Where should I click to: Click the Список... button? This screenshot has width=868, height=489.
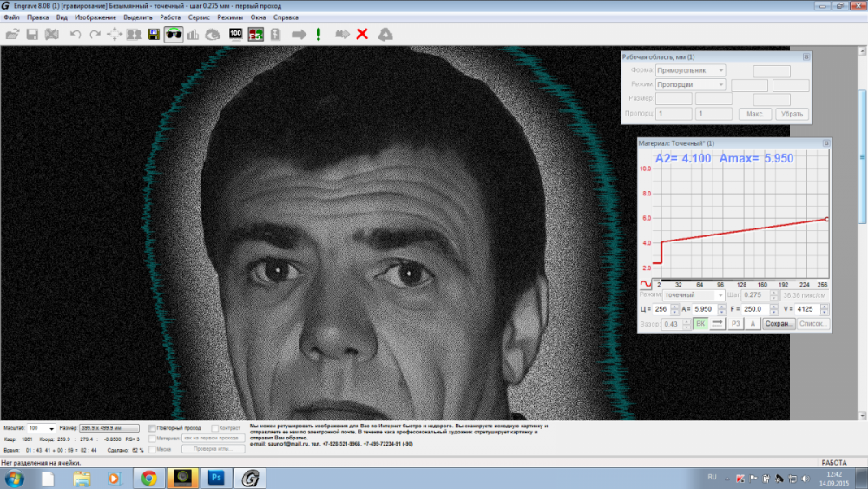[814, 324]
